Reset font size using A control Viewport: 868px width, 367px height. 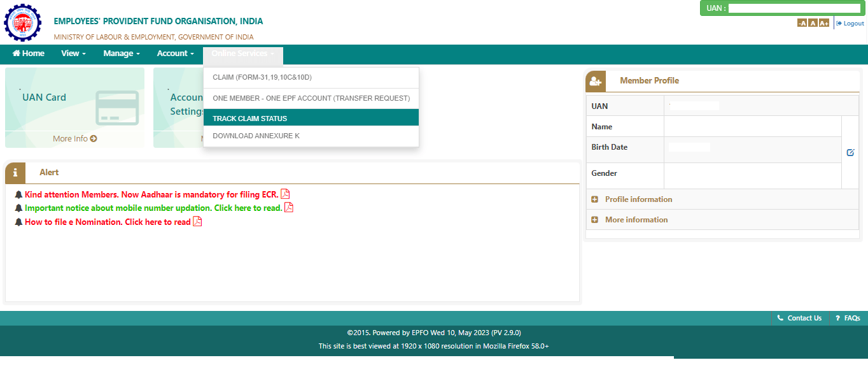tap(812, 22)
